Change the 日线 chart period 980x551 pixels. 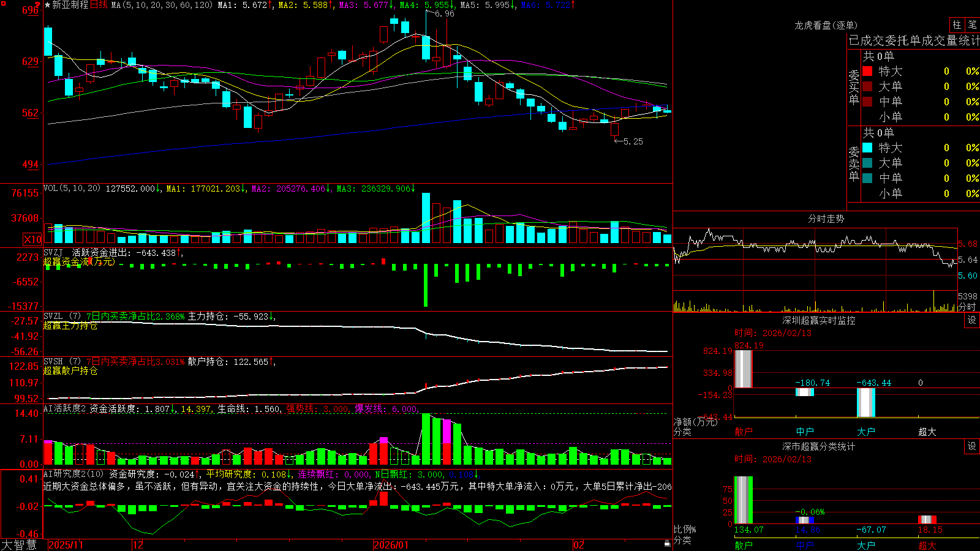pos(99,5)
